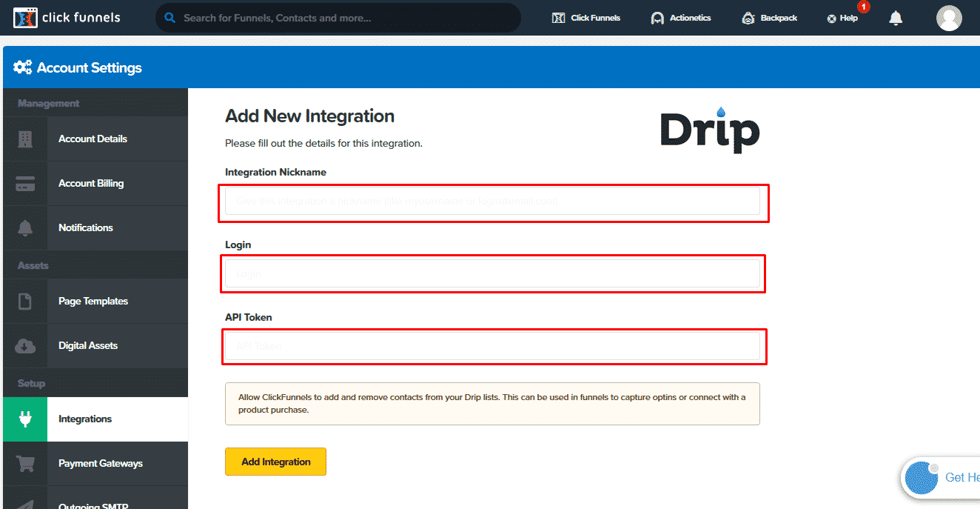This screenshot has height=509, width=980.
Task: Open the Click Funnels top navigation menu
Action: coord(586,18)
